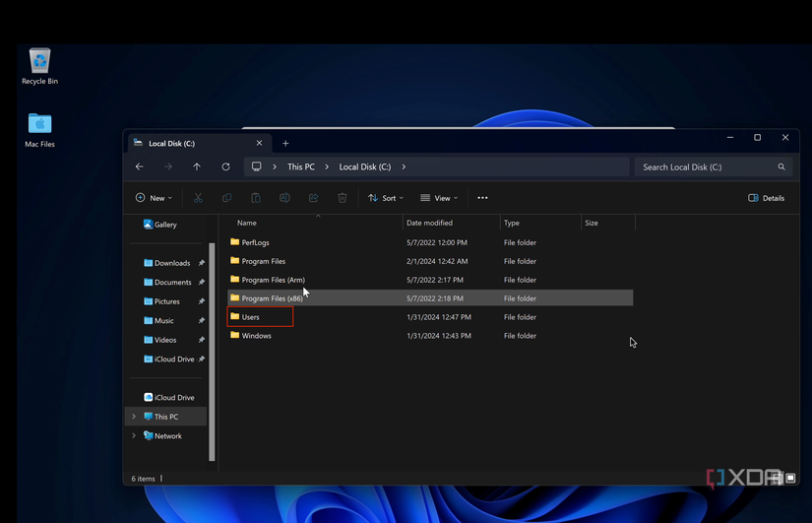
Task: Open the See more ellipsis menu
Action: coord(482,198)
